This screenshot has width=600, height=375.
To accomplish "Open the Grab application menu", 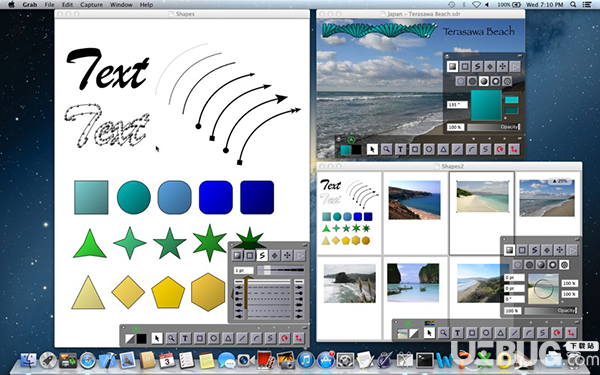I will 29,5.
